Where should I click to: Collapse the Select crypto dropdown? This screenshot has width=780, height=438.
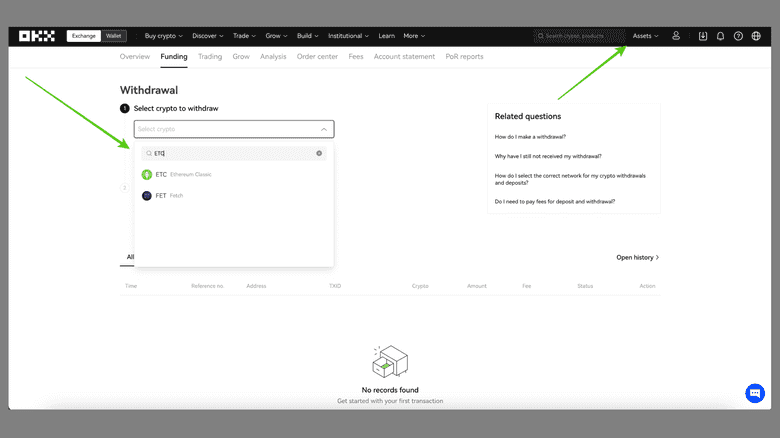click(x=323, y=129)
